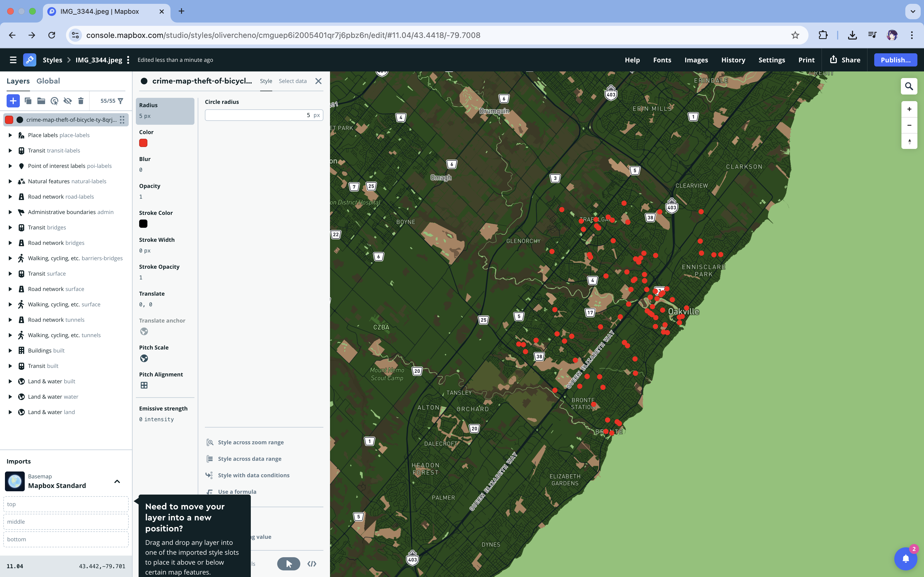Click the duplicate layer icon
Image resolution: width=924 pixels, height=577 pixels.
pyautogui.click(x=28, y=101)
